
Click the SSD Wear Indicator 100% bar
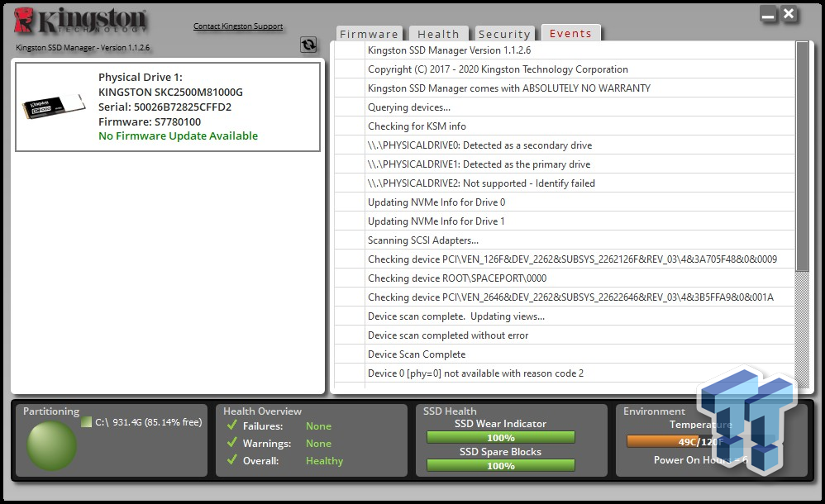(500, 438)
